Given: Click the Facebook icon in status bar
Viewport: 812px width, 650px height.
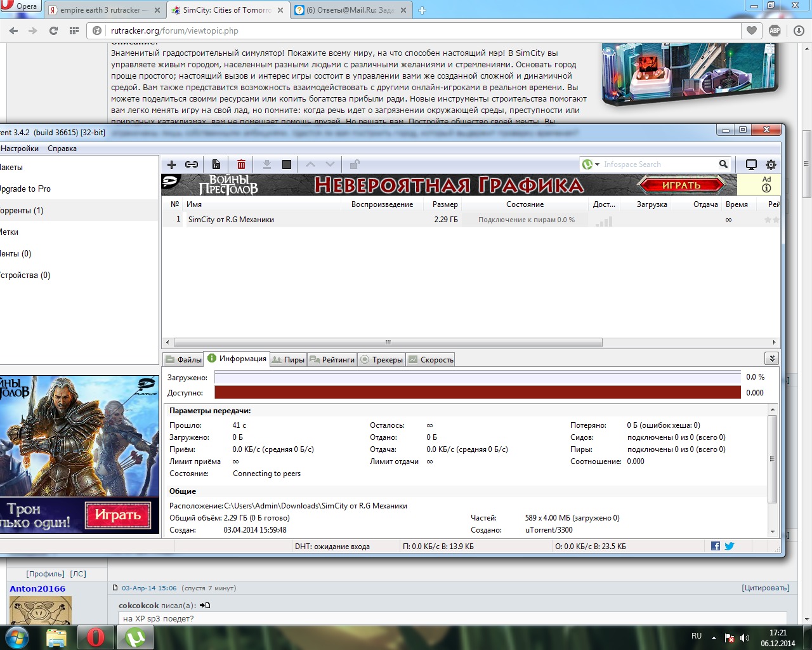Looking at the screenshot, I should (x=716, y=546).
